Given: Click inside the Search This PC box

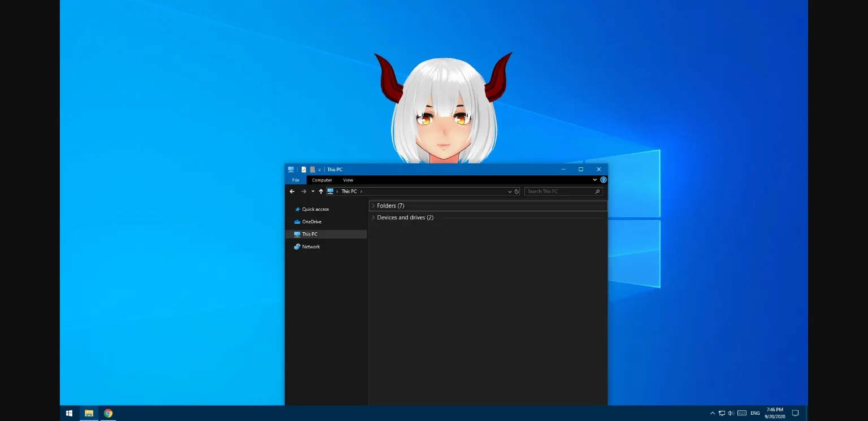Looking at the screenshot, I should tap(561, 191).
